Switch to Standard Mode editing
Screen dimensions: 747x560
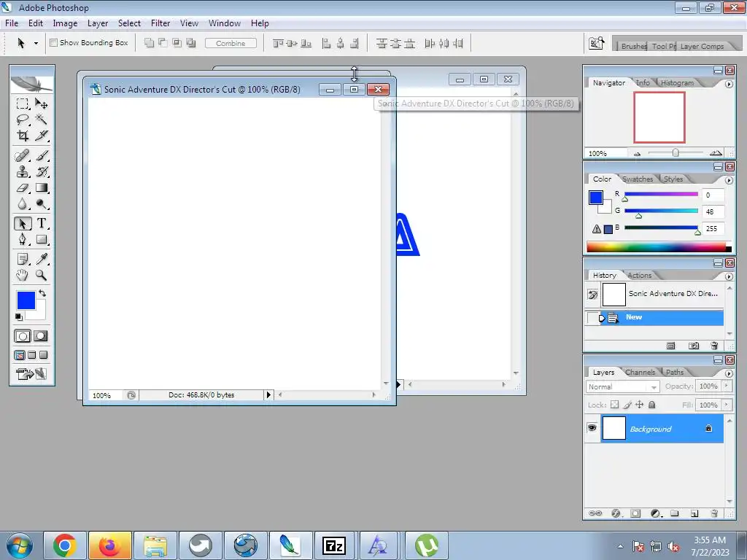pos(22,336)
